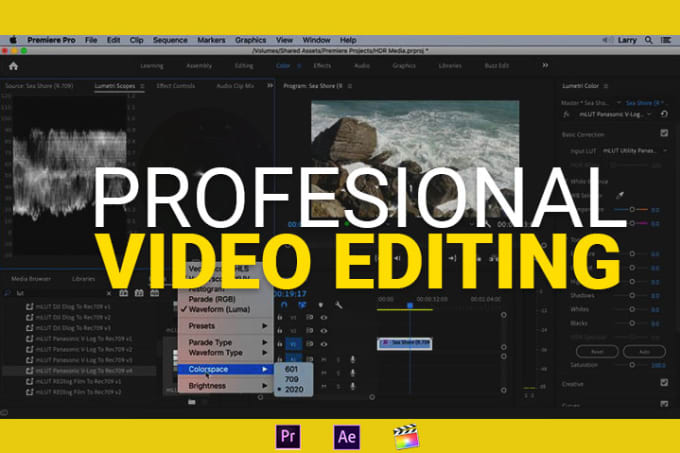Open the Graphics menu in the menu bar
Viewport: 680px width, 453px height.
[251, 40]
